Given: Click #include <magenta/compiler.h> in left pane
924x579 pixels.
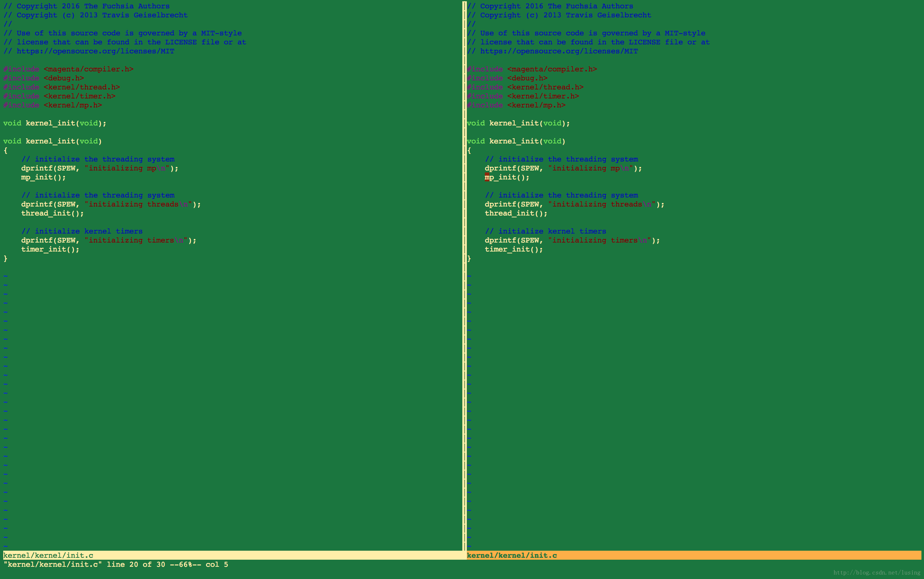Looking at the screenshot, I should (x=68, y=69).
